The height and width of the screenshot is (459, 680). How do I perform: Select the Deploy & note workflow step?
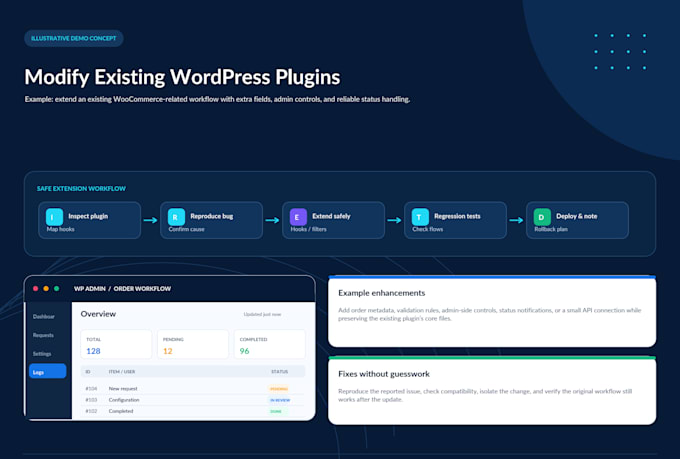tap(577, 220)
